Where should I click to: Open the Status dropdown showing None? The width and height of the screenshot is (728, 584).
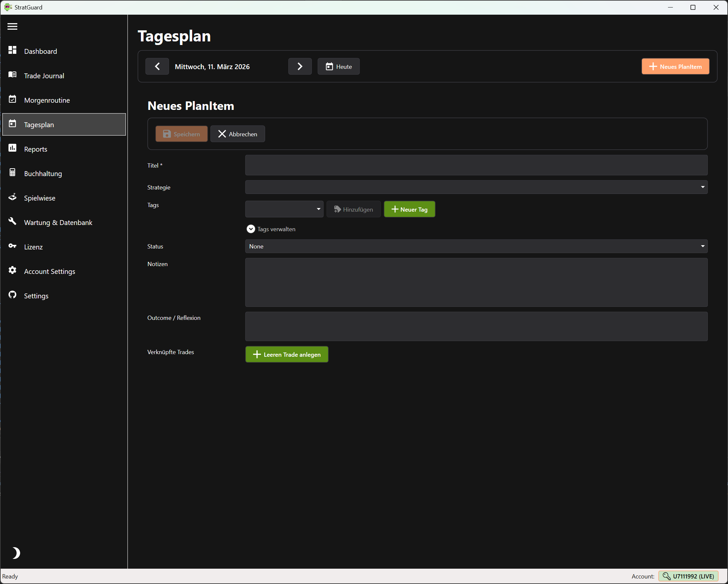coord(476,247)
